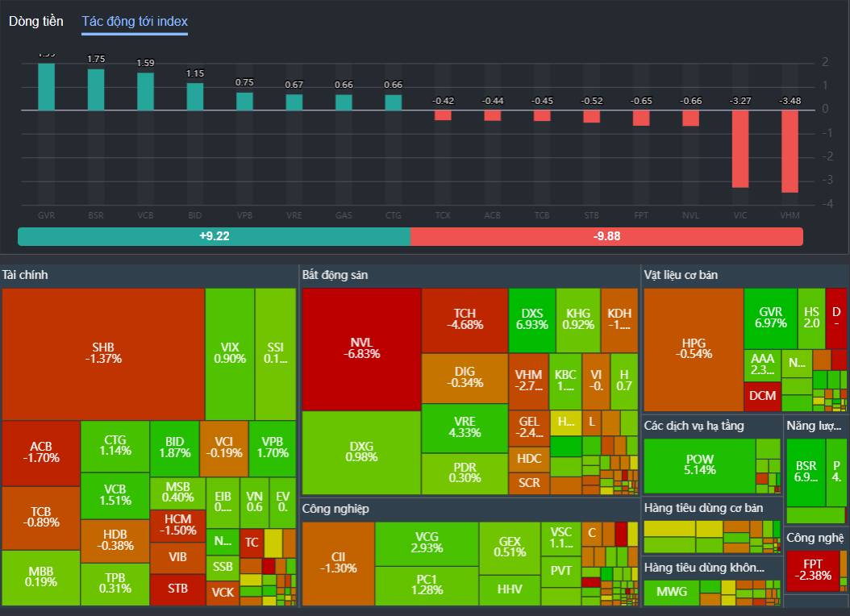Open the TCH -4.68% tile

[465, 320]
